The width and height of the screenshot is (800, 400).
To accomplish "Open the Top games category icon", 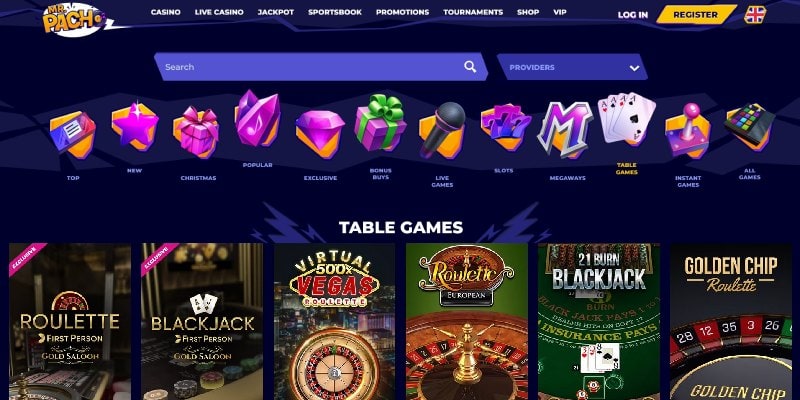I will pyautogui.click(x=72, y=135).
